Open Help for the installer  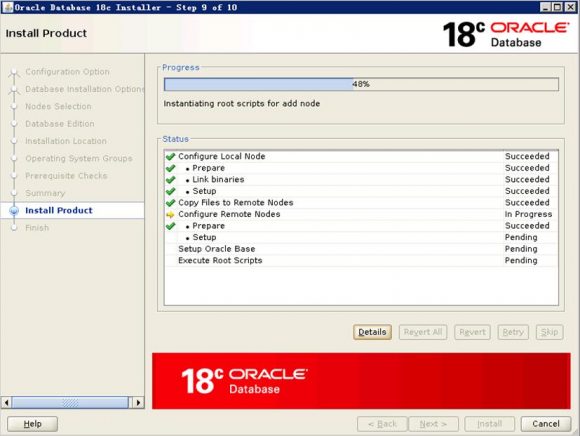pos(33,424)
